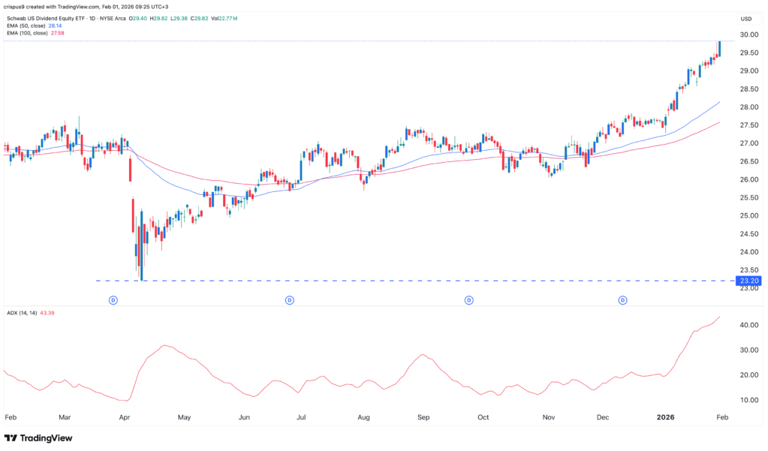Click the May label on time axis
The image size is (768, 451).
tap(184, 417)
